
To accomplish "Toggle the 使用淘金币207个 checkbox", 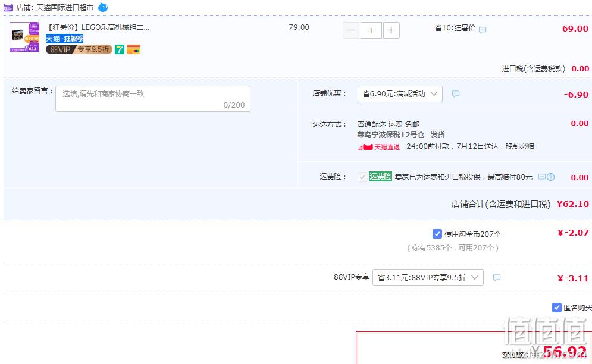I will (437, 234).
